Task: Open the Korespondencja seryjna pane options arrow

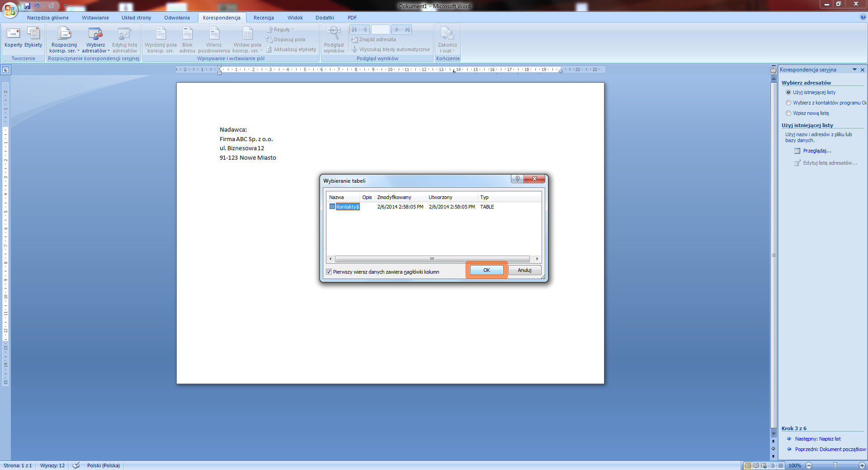Action: click(854, 70)
